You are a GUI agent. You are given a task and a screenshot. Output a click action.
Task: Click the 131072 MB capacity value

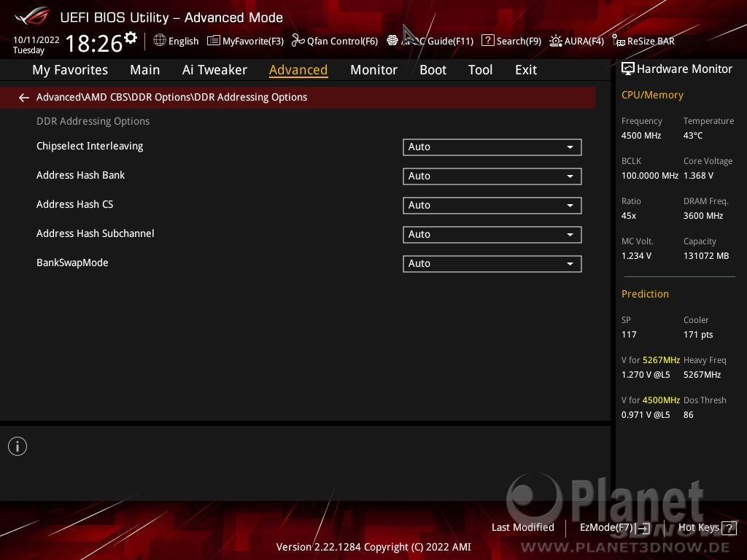pos(706,255)
